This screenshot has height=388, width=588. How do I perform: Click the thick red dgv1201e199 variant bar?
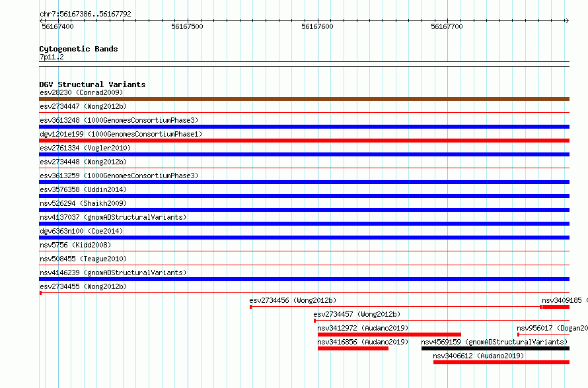[x=304, y=141]
